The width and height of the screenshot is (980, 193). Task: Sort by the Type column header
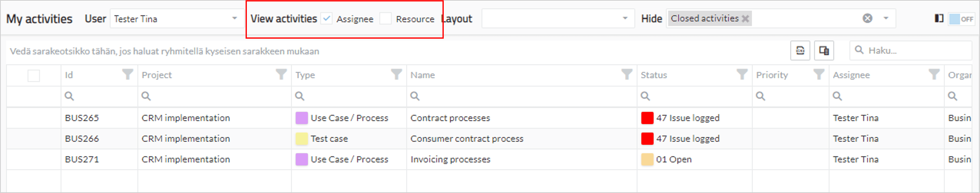coord(305,75)
